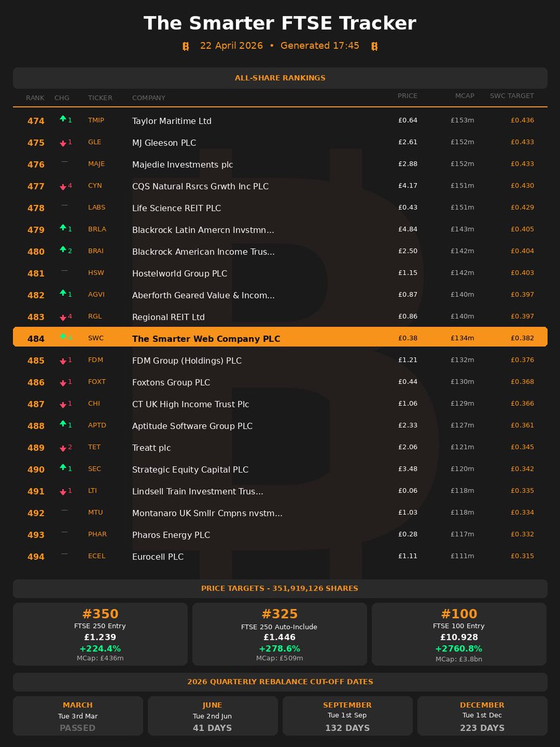
Task: Select the JUNE 41 DAYS card
Action: pos(212,716)
